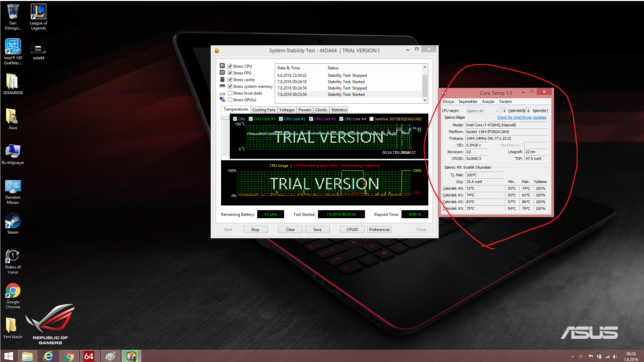Click Core Temp 72 temperature tray icon
This screenshot has width=644, height=362.
point(581,357)
